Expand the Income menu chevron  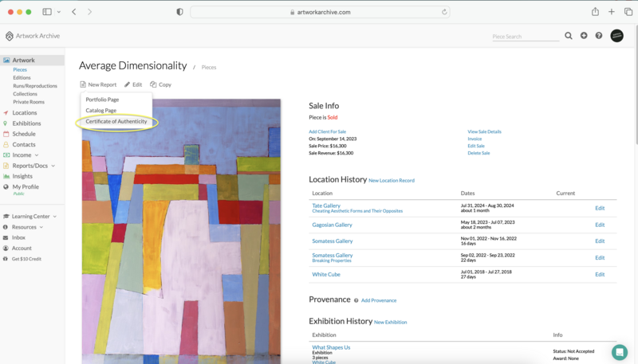click(x=37, y=155)
